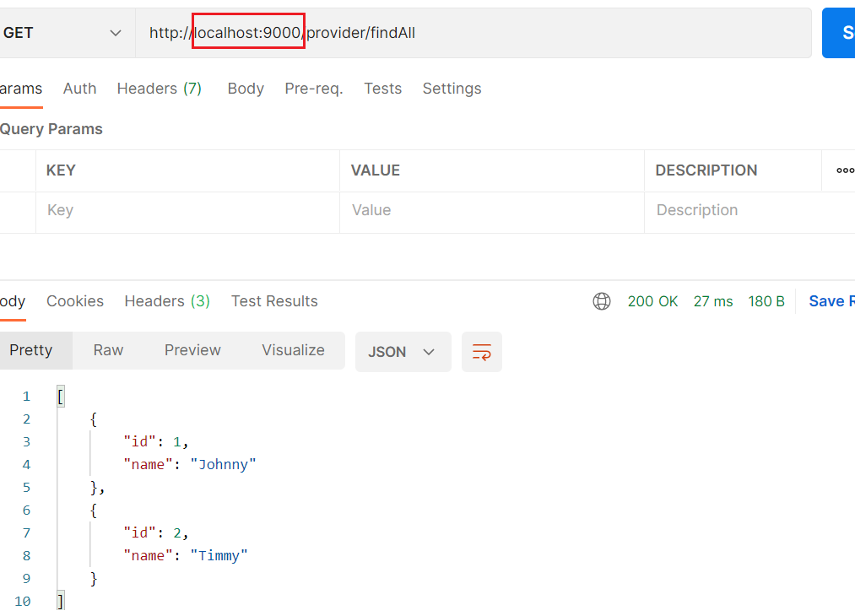
Task: Switch to the Params tab
Action: pos(21,89)
